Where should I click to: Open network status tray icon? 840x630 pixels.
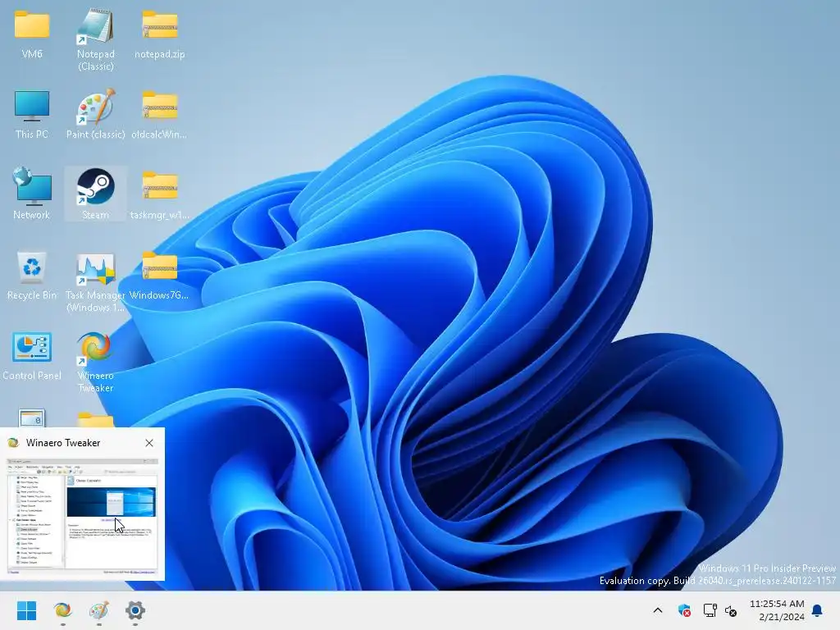coord(710,610)
